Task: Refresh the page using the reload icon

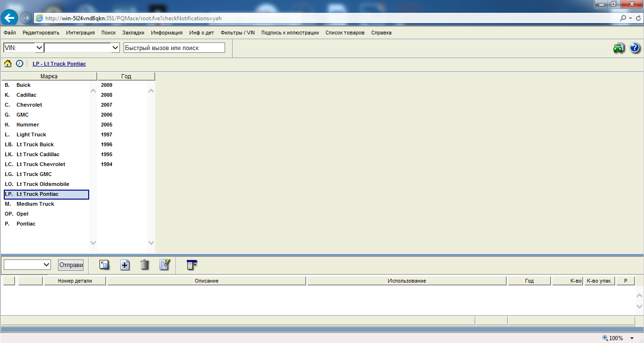Action: (x=637, y=18)
